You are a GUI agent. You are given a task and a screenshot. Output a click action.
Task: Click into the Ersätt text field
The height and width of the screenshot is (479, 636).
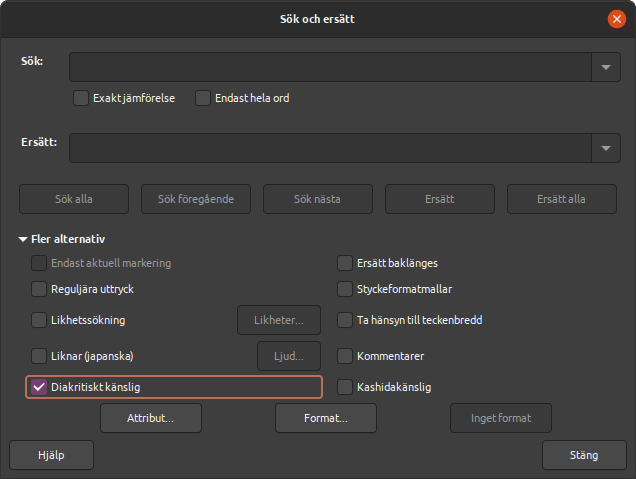[x=330, y=148]
